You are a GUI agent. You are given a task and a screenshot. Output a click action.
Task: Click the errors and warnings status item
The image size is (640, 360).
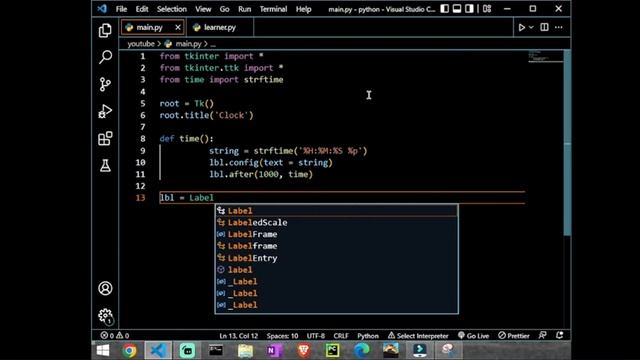coord(115,336)
